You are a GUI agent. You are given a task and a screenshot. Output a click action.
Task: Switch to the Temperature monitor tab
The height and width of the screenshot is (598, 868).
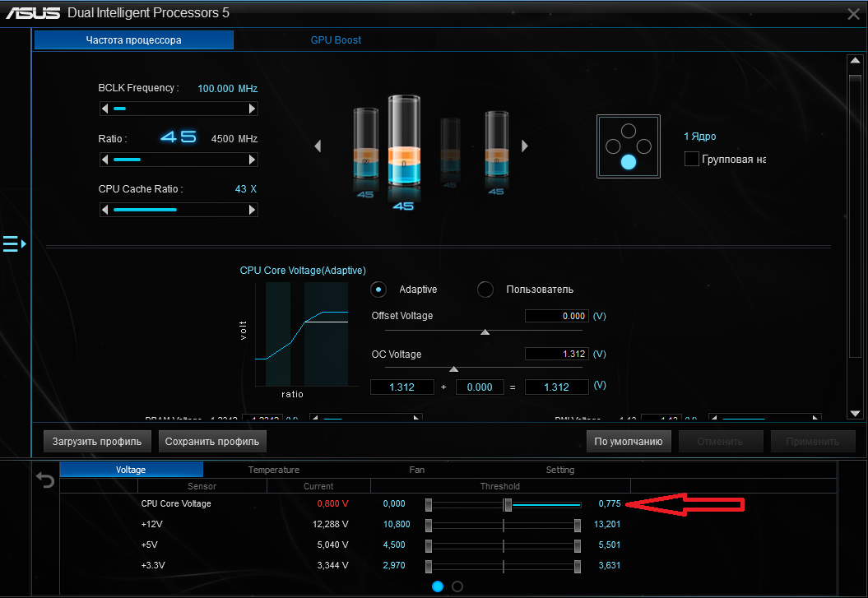pyautogui.click(x=273, y=470)
